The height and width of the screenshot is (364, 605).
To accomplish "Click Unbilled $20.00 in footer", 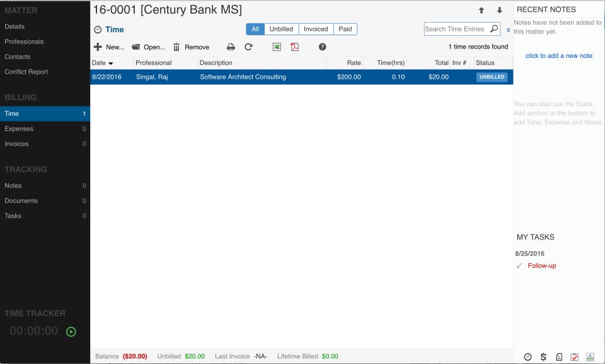I will (x=181, y=356).
